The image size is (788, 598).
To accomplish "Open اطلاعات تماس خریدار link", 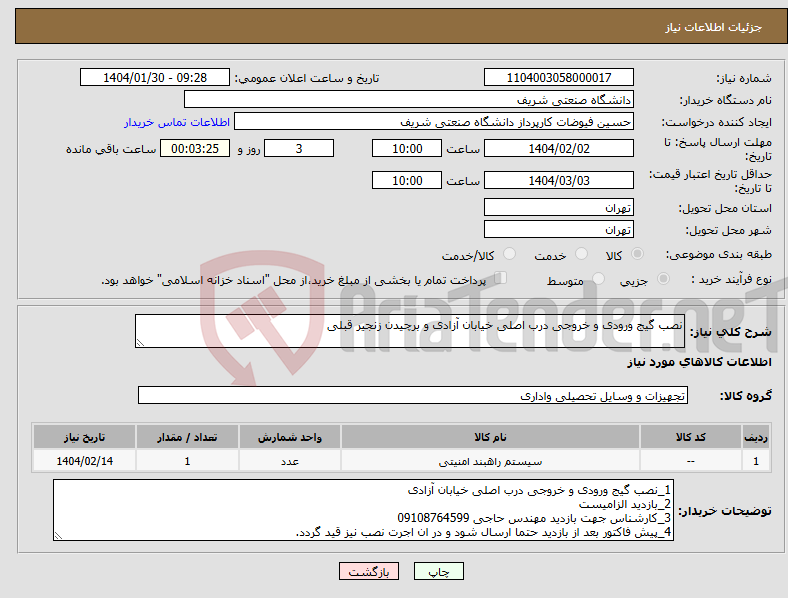I will point(177,122).
